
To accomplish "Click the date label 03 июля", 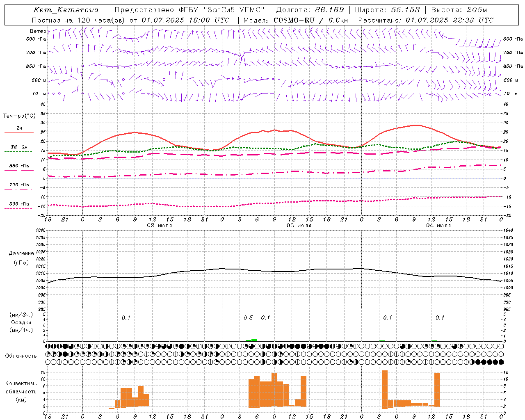I will coord(299,226).
